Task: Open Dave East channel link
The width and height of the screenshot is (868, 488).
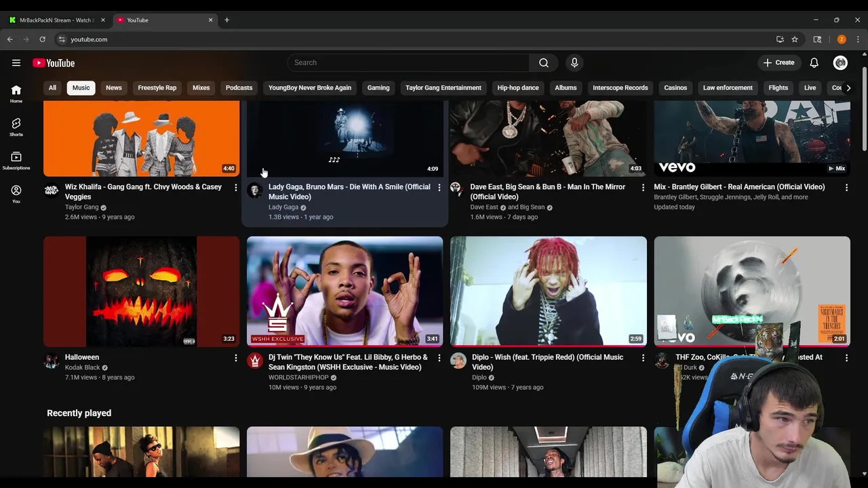Action: click(x=484, y=207)
